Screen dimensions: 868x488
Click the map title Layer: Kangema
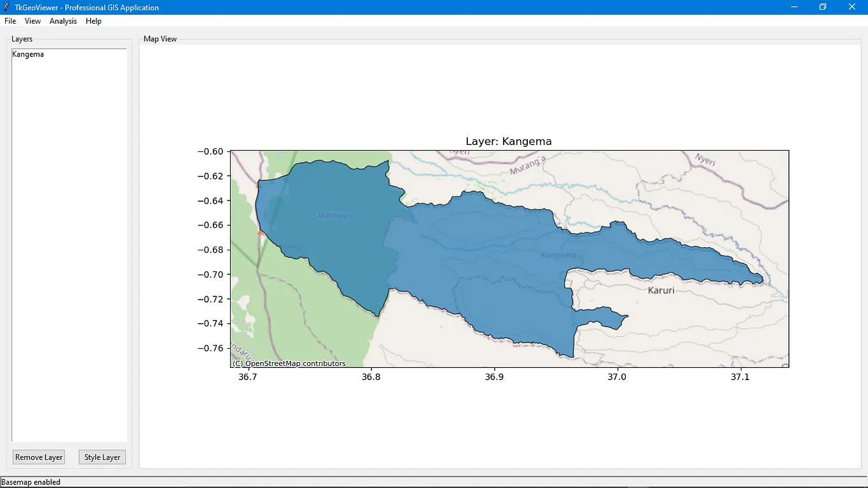tap(508, 141)
